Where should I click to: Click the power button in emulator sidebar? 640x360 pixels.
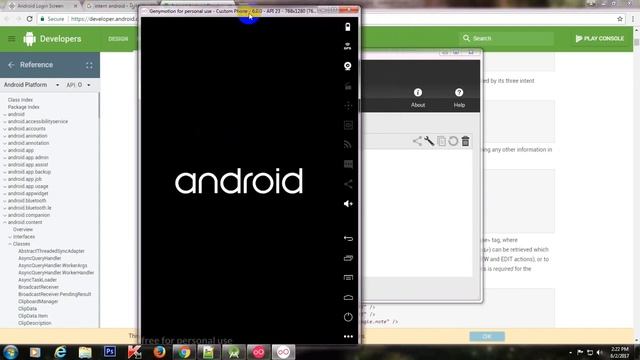point(348,317)
